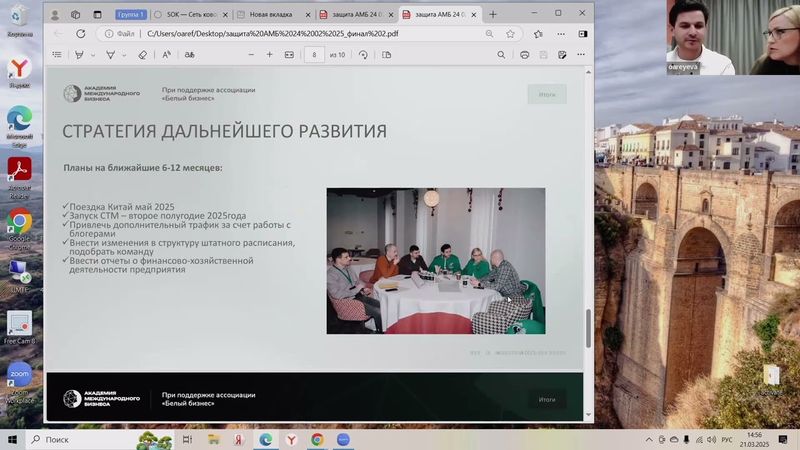Rotate the PDF page

(363, 55)
